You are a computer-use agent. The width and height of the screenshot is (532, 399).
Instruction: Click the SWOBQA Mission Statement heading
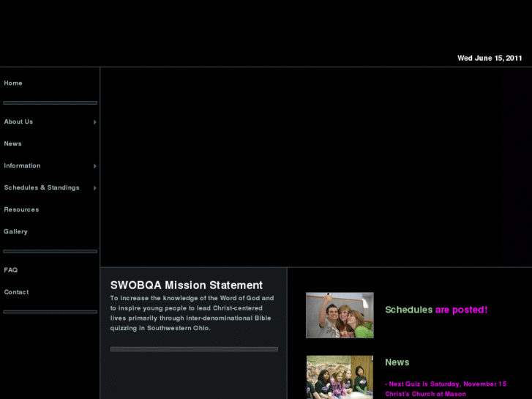187,286
